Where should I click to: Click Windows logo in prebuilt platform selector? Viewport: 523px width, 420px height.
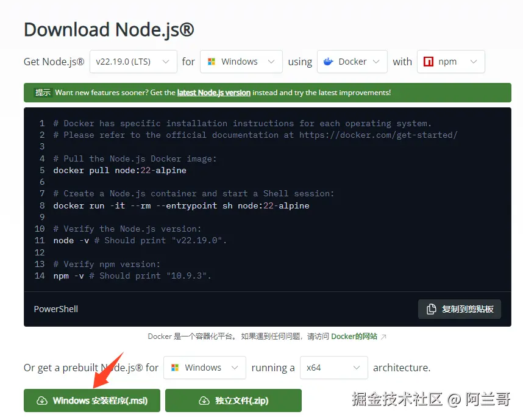coord(175,368)
